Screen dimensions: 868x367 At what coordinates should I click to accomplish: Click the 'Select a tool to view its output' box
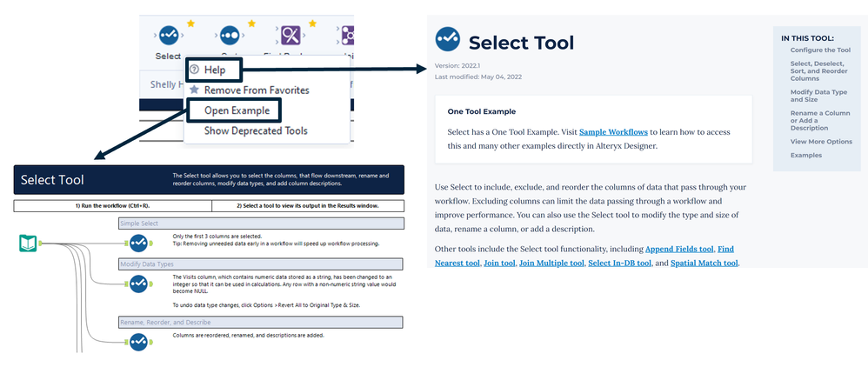point(308,206)
